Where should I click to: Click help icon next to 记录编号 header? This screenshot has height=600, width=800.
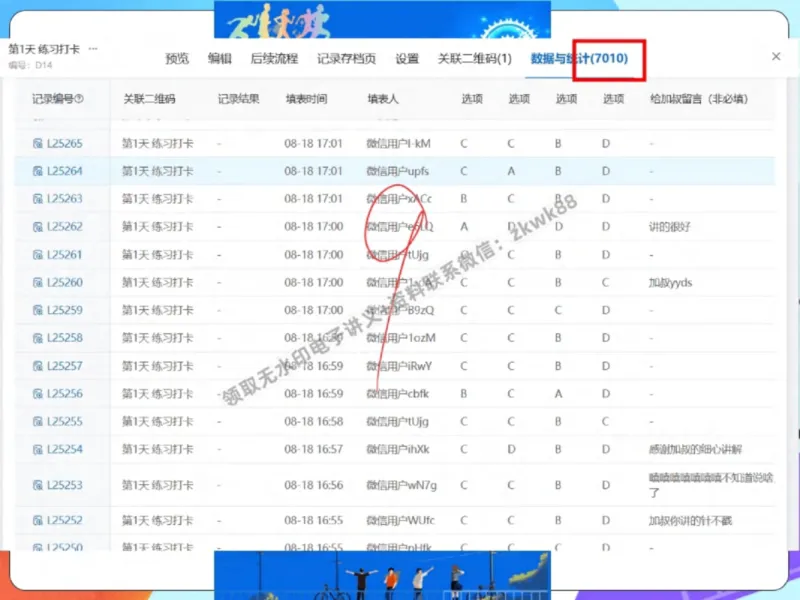(79, 98)
